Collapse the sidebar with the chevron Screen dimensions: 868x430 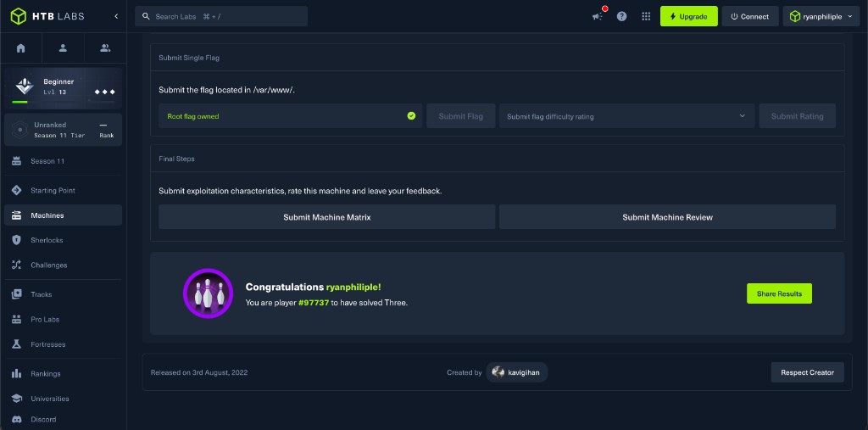coord(116,16)
